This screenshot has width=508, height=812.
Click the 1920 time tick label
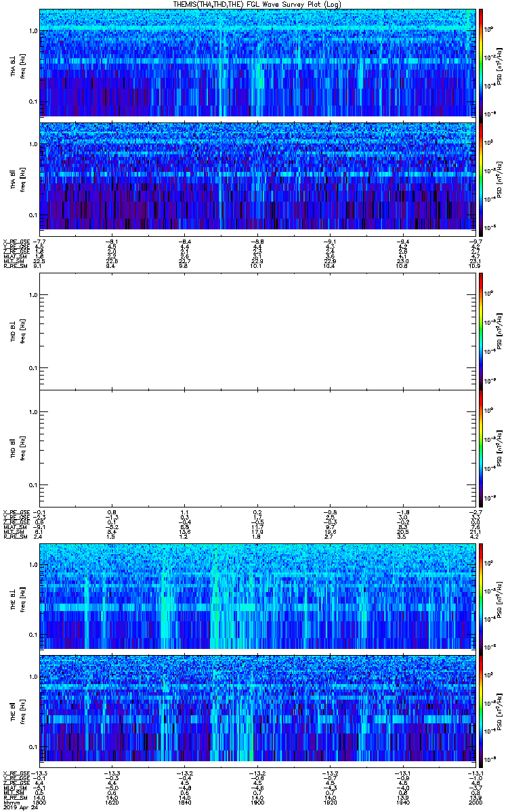coord(330,802)
